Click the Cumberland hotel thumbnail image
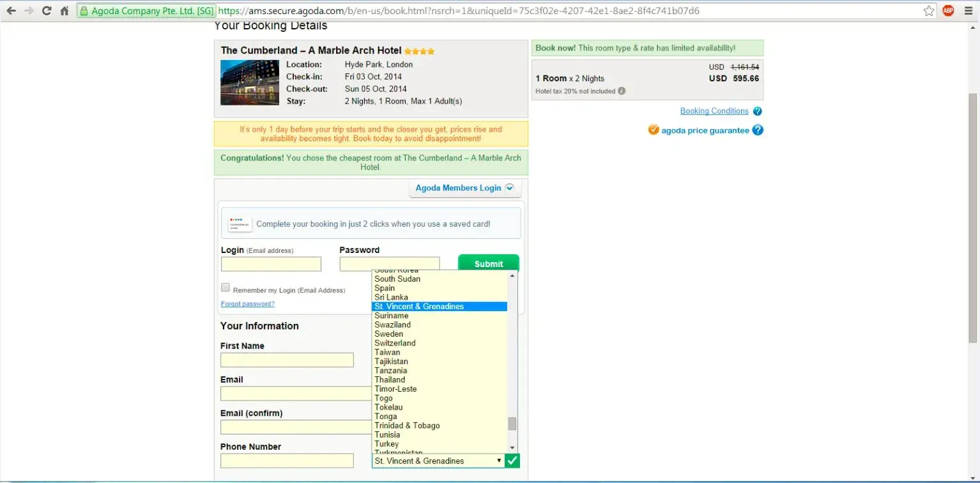Screen dimensions: 980x483 [250, 82]
